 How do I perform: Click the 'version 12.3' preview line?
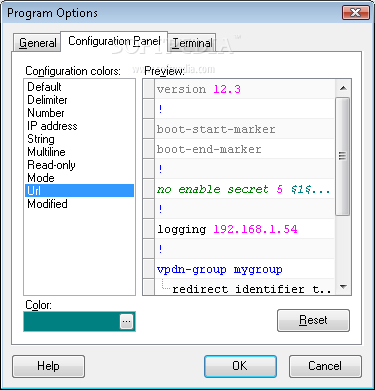(244, 89)
